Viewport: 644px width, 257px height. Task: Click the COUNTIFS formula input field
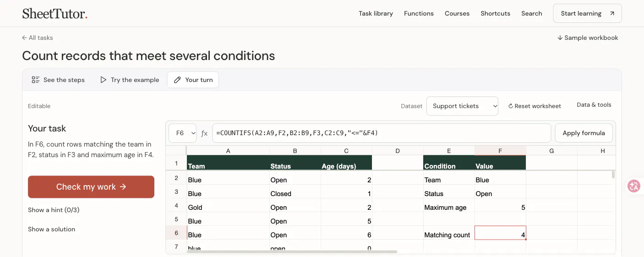tap(382, 133)
